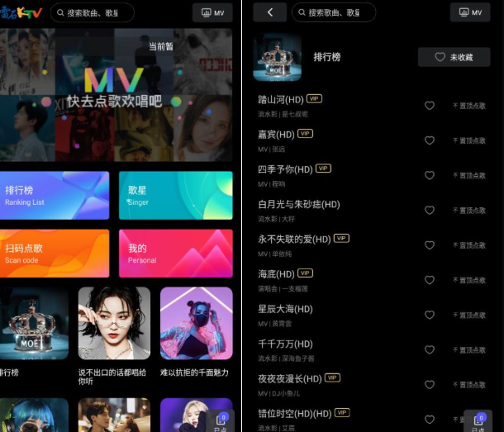Open the MV 快去点歌欢唱吧 banner
Image resolution: width=504 pixels, height=432 pixels.
point(116,95)
